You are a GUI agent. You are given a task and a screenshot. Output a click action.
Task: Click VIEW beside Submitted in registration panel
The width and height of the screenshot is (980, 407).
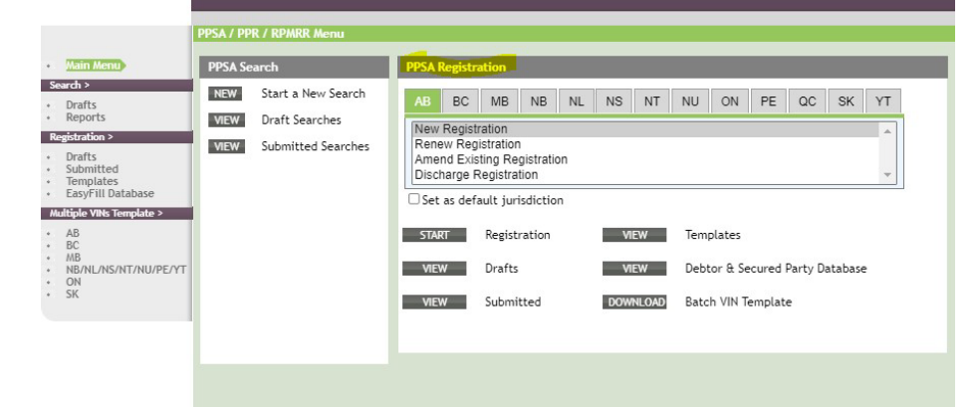pos(434,303)
